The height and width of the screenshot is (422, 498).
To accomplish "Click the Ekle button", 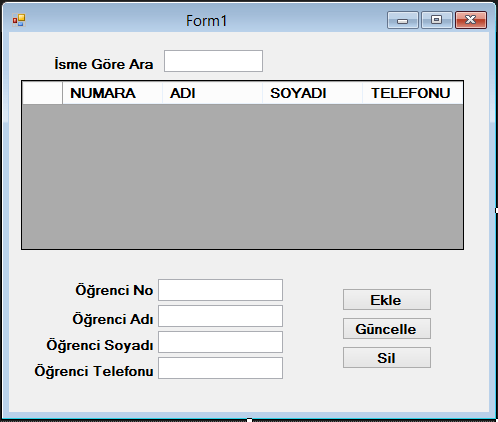I will (387, 300).
